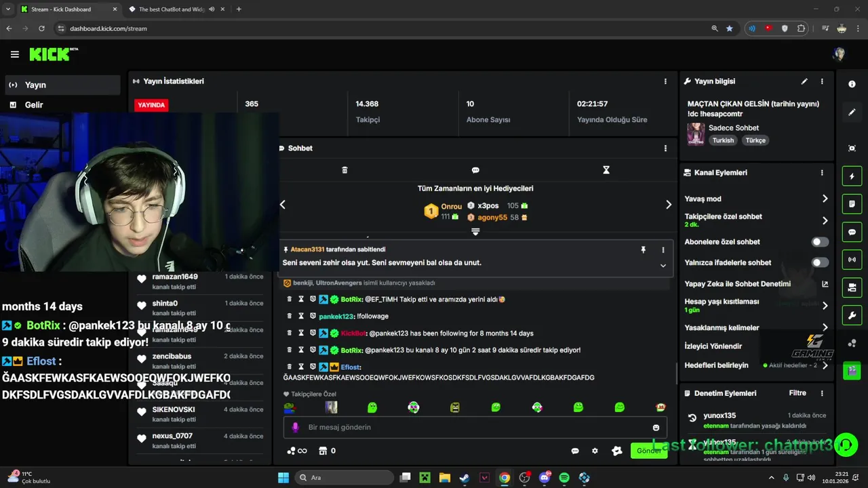Edit stream info with the pencil icon
The image size is (868, 488).
804,81
